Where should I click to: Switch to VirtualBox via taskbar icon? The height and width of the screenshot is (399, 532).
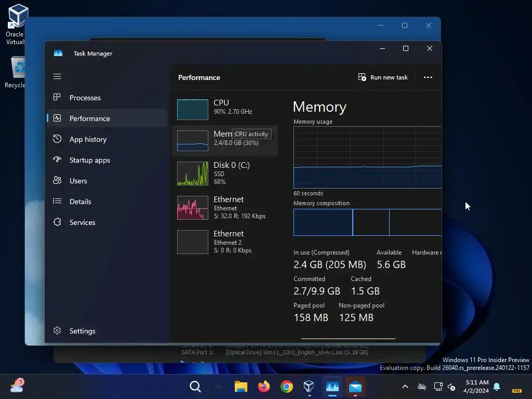tap(309, 387)
